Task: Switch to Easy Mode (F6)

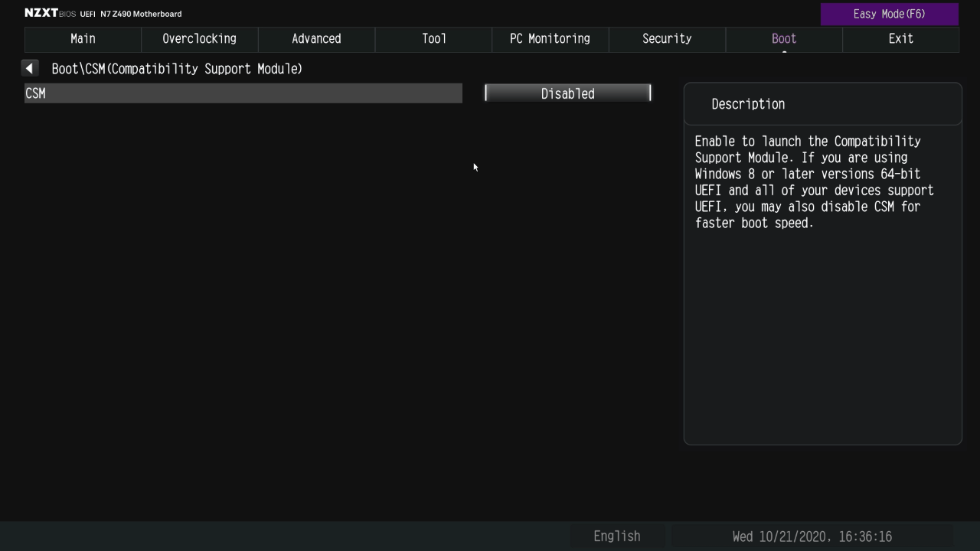Action: pos(889,14)
